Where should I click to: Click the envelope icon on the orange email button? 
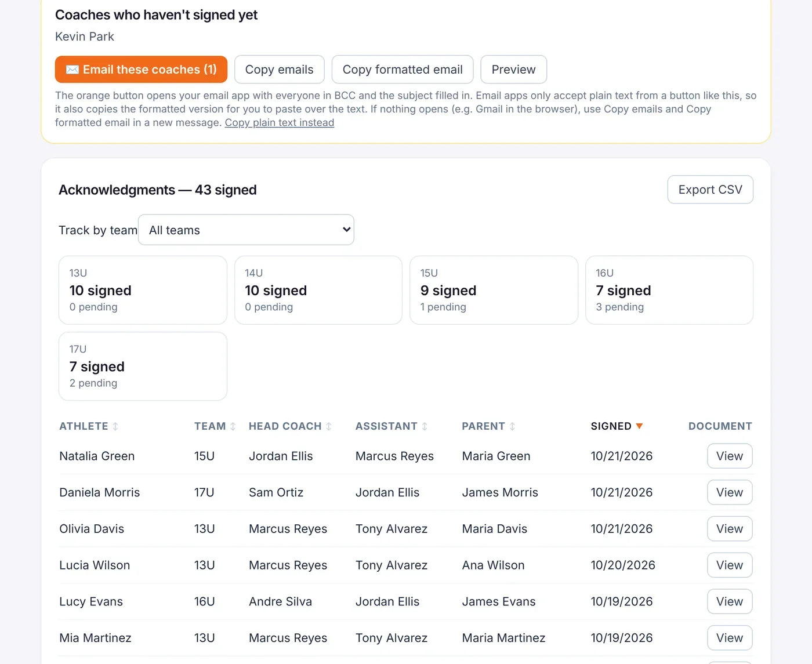click(x=72, y=70)
